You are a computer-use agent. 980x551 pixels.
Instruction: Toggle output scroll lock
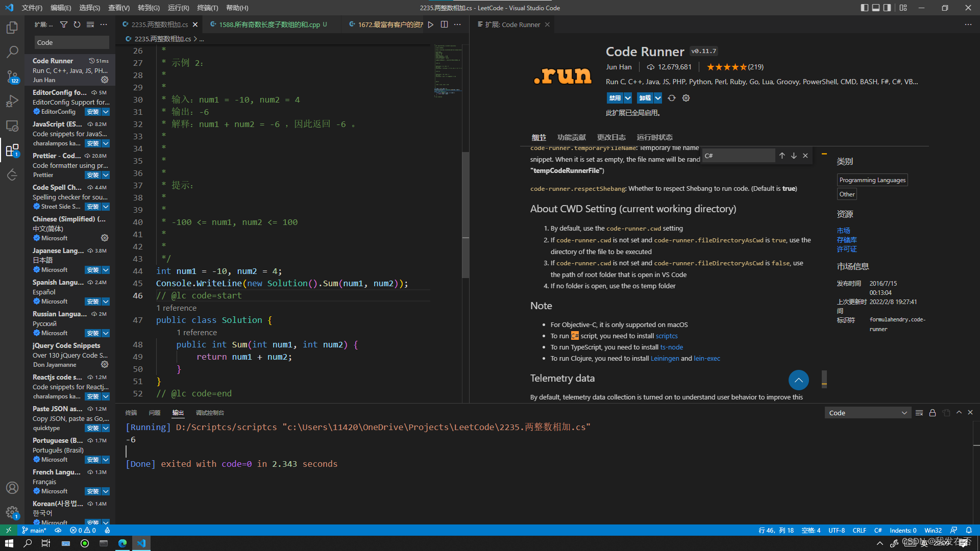coord(933,413)
